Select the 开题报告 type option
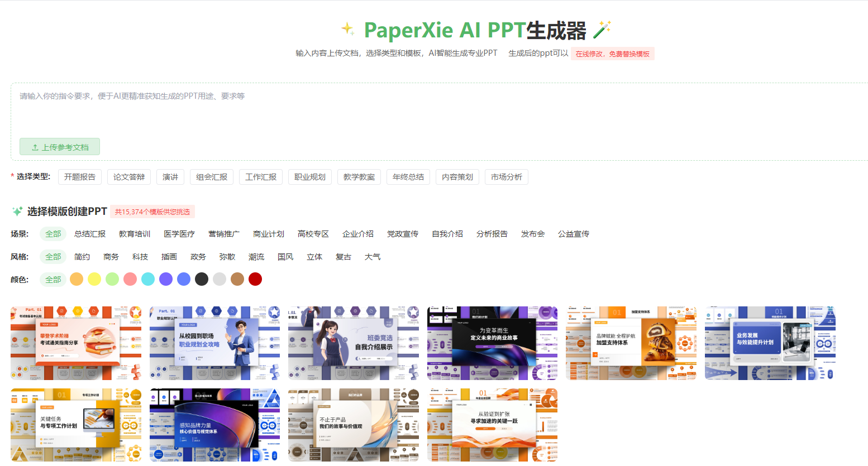This screenshot has height=466, width=868. pos(79,177)
